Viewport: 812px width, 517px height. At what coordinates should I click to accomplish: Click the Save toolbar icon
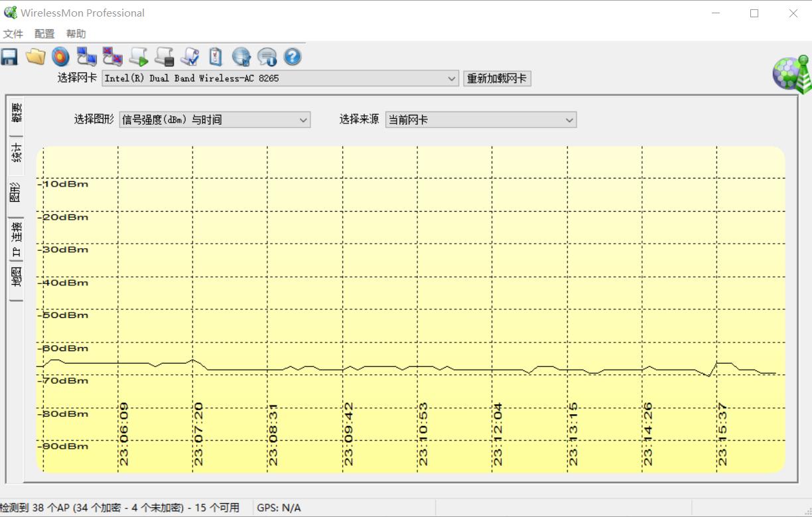pyautogui.click(x=9, y=57)
